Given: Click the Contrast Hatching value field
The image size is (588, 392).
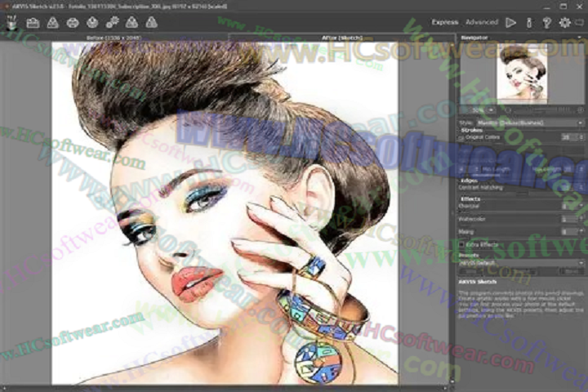Looking at the screenshot, I should 567,188.
